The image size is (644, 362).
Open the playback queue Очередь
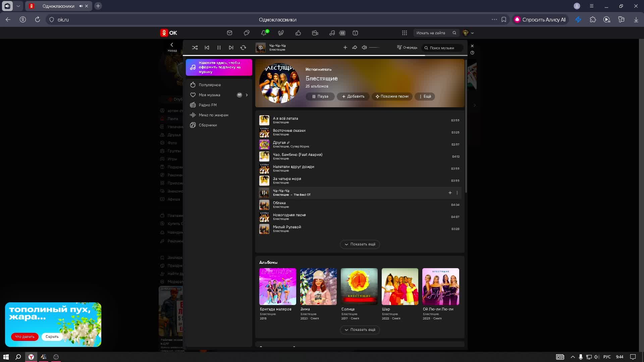(x=407, y=48)
